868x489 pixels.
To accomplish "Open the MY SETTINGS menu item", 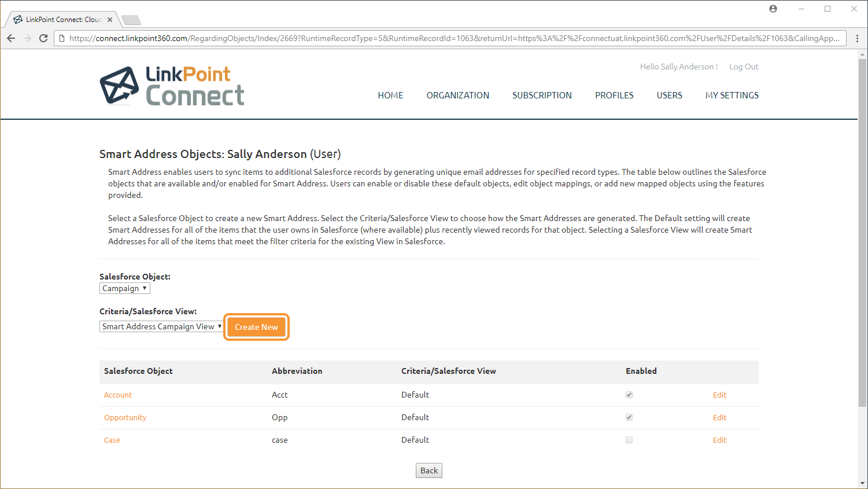I will pyautogui.click(x=732, y=95).
